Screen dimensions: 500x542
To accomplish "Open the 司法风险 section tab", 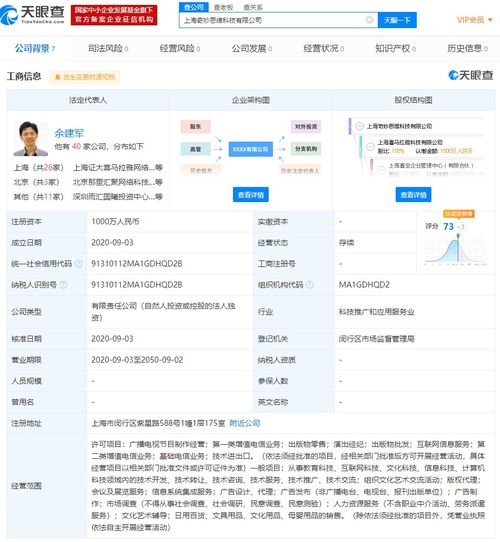I will 108,48.
